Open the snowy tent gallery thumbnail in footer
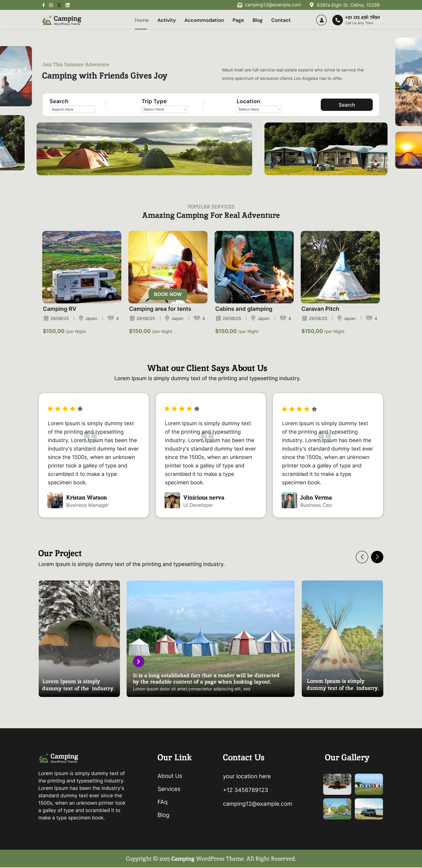 (337, 784)
